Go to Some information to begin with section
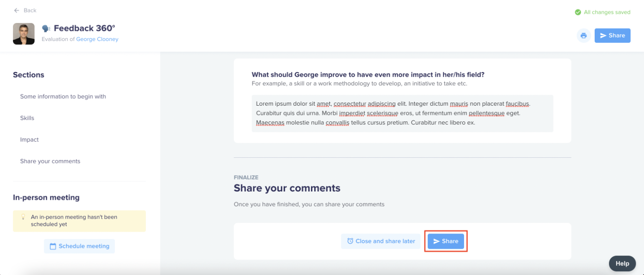The height and width of the screenshot is (275, 644). point(63,96)
